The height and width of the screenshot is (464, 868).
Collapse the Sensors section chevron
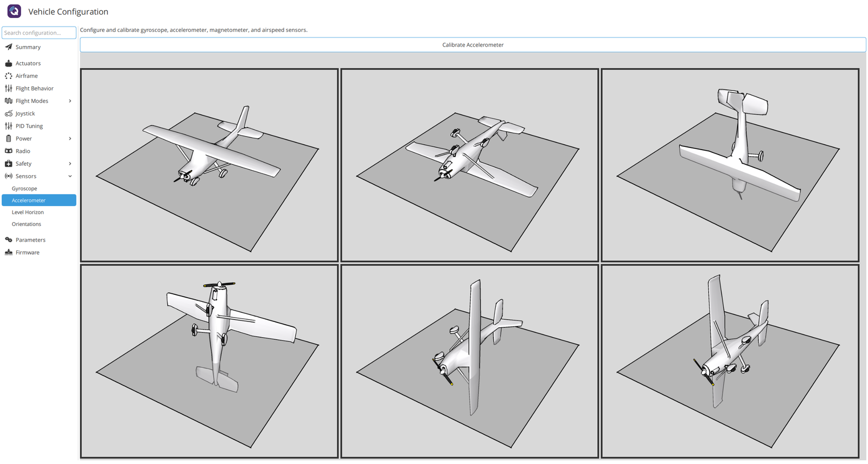pyautogui.click(x=70, y=176)
